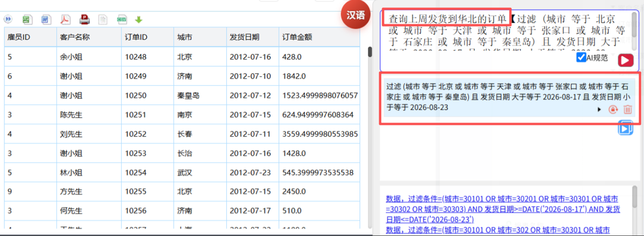The height and width of the screenshot is (236, 644).
Task: Select the city cell 武汉
Action: [201, 172]
